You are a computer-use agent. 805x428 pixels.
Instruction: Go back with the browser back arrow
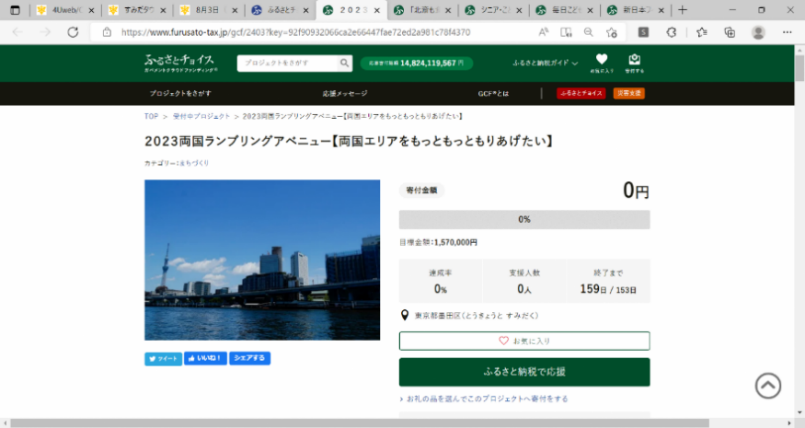[17, 32]
